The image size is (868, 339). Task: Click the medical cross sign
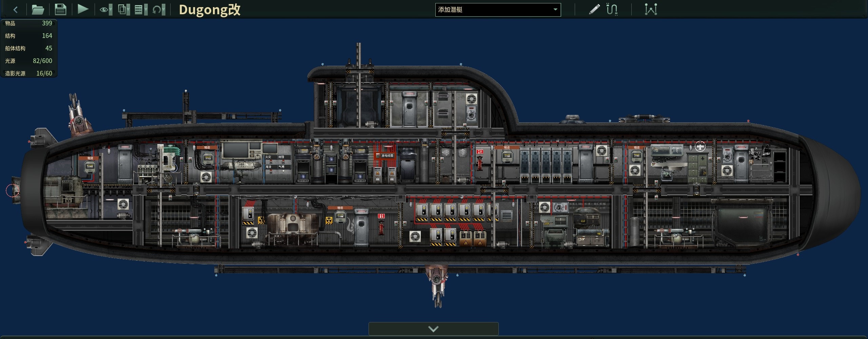(x=700, y=146)
